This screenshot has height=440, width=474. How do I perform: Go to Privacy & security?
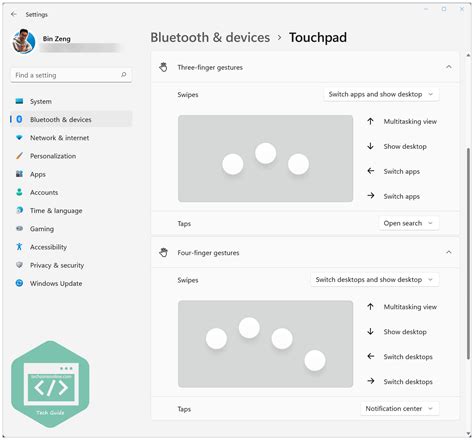coord(71,265)
